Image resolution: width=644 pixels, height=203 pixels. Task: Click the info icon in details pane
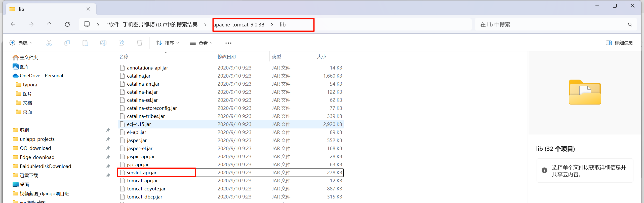544,171
